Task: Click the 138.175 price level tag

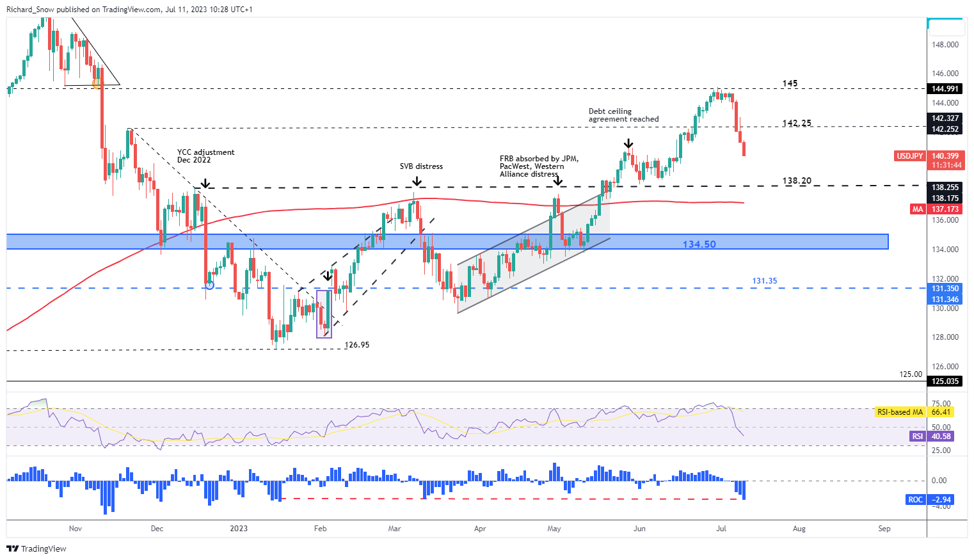Action: 945,198
